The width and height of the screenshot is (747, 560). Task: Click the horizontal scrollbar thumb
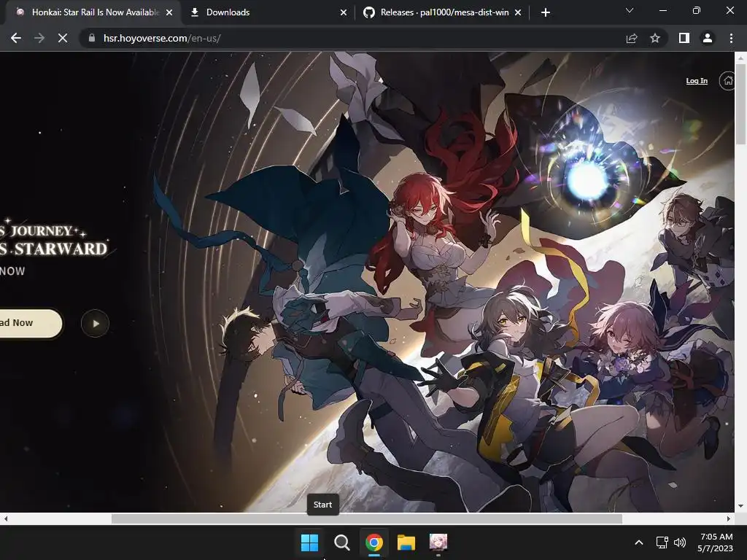tap(367, 518)
